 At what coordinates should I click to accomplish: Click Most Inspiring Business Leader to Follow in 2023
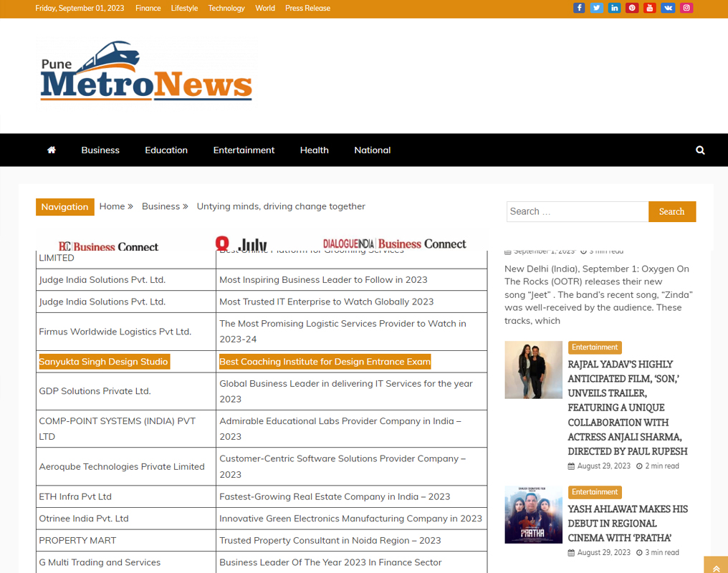click(323, 280)
